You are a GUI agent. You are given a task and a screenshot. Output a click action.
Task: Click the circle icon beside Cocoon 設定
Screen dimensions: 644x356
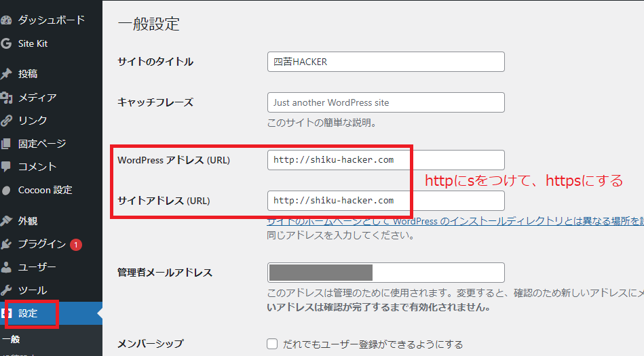pos(6,190)
